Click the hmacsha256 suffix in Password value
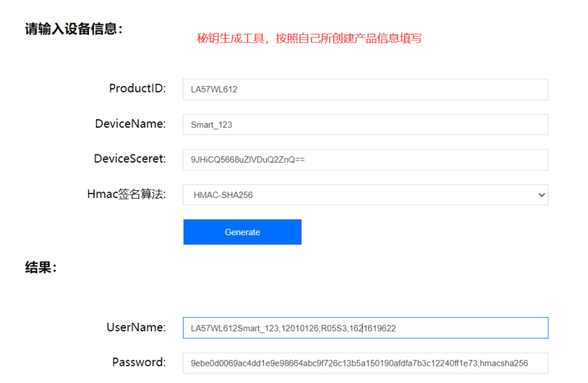The image size is (588, 383). 506,363
